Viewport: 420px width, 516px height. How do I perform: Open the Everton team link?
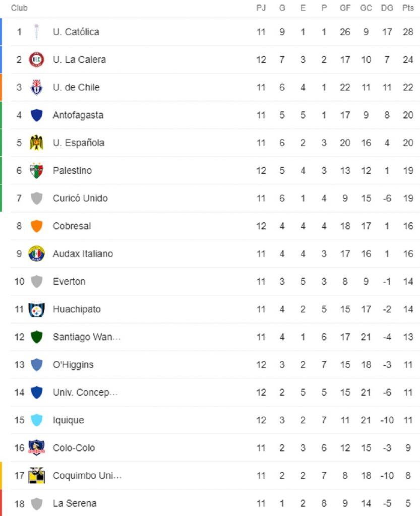(69, 281)
